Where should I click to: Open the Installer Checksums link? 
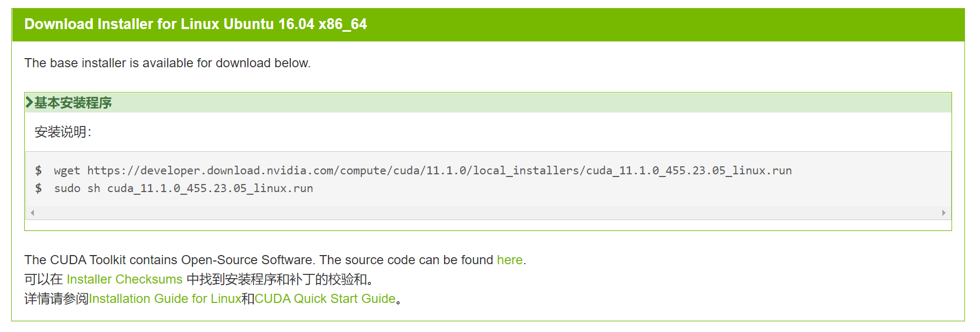pyautogui.click(x=124, y=279)
